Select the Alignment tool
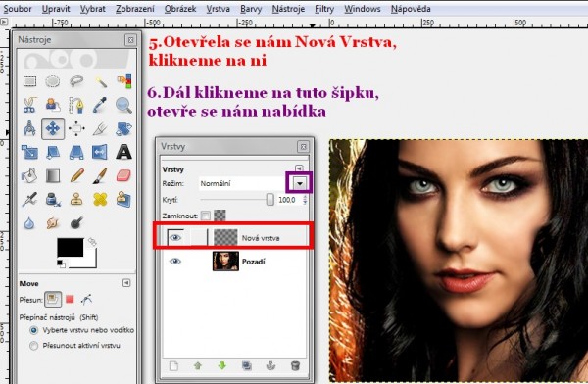This screenshot has height=384, width=588. coord(76,128)
